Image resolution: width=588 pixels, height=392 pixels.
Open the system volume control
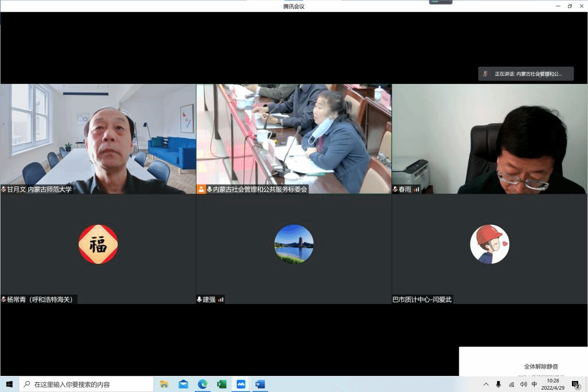[523, 384]
